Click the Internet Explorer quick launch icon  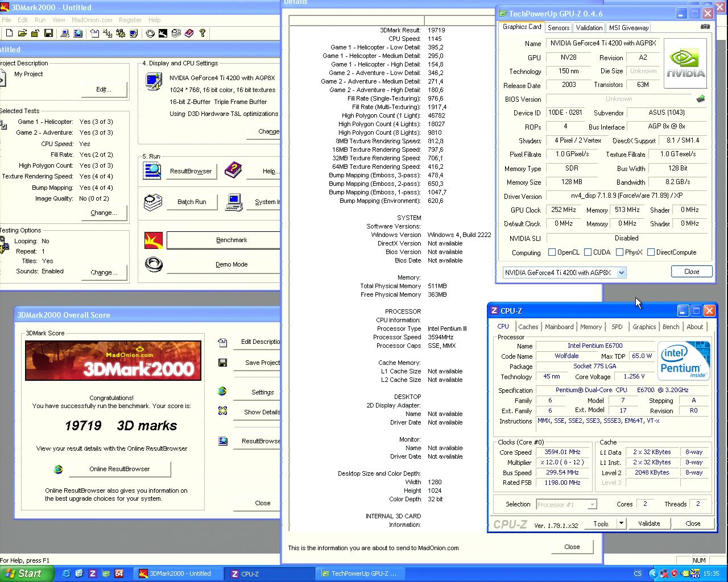click(x=66, y=573)
